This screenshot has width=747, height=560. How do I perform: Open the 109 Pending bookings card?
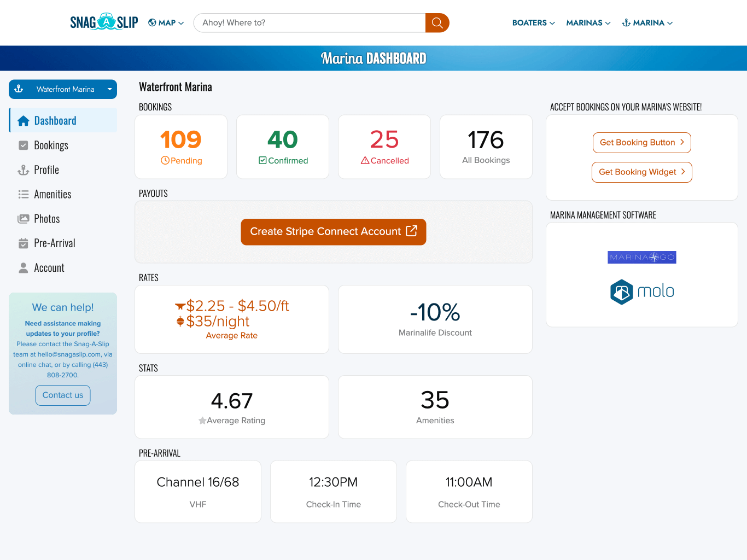tap(181, 147)
